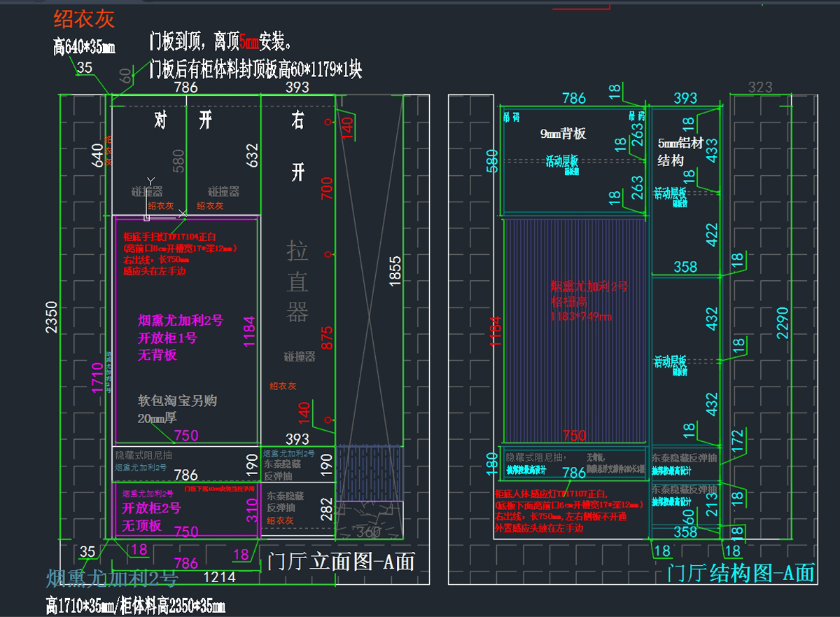Viewport: 840px width, 617px height.
Task: Select the 9mm背板 annotation text
Action: coord(563,133)
